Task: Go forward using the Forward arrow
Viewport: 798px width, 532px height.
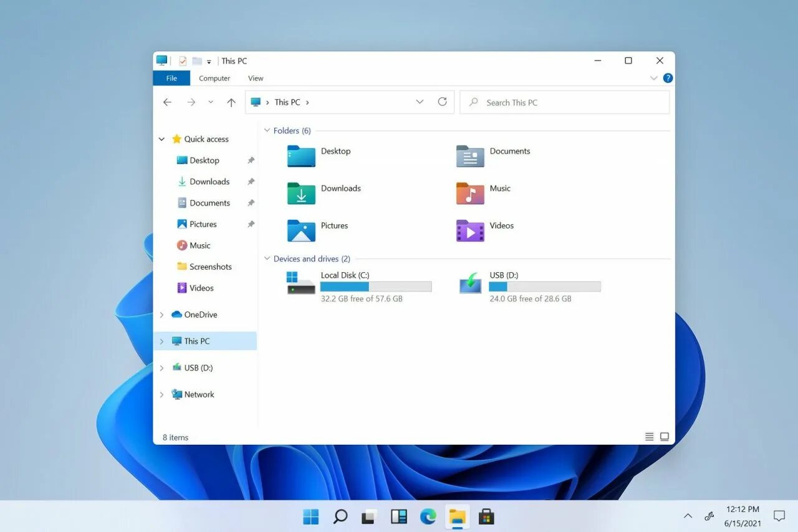Action: click(x=191, y=102)
